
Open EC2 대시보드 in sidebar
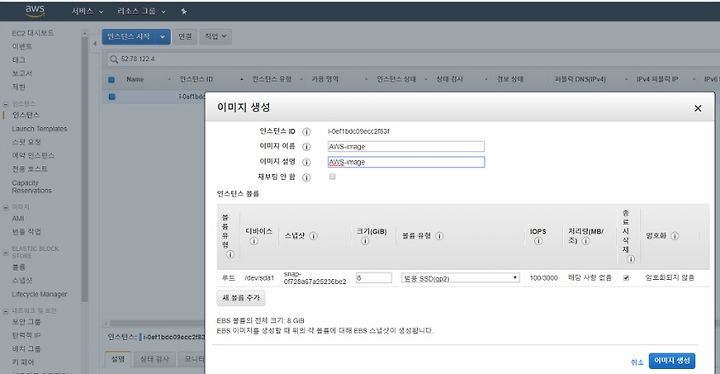[x=33, y=33]
